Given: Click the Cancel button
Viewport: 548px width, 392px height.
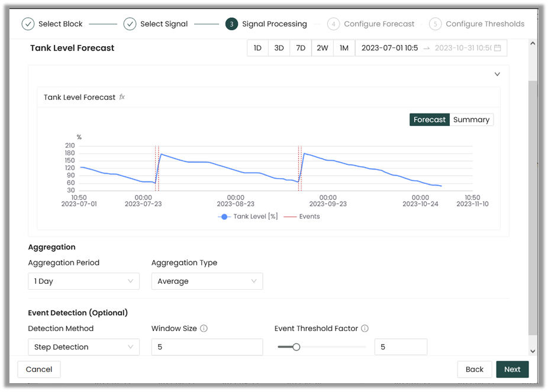Looking at the screenshot, I should (39, 370).
